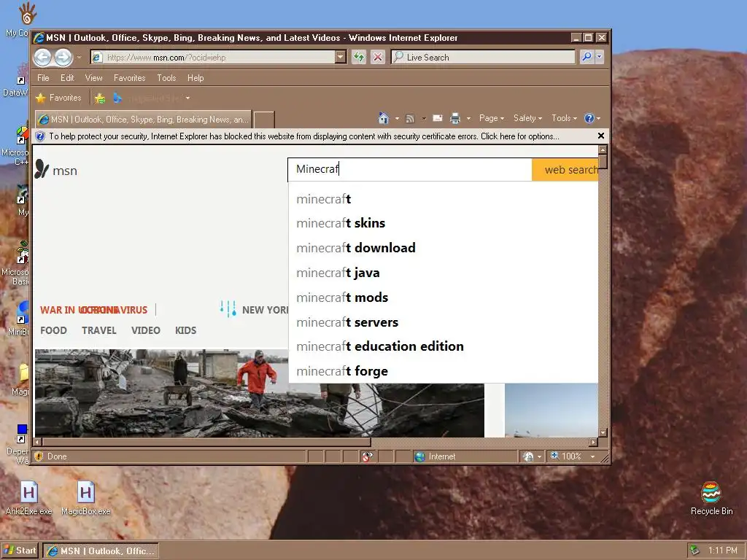747x560 pixels.
Task: Open the Tools dropdown in command bar
Action: (564, 118)
